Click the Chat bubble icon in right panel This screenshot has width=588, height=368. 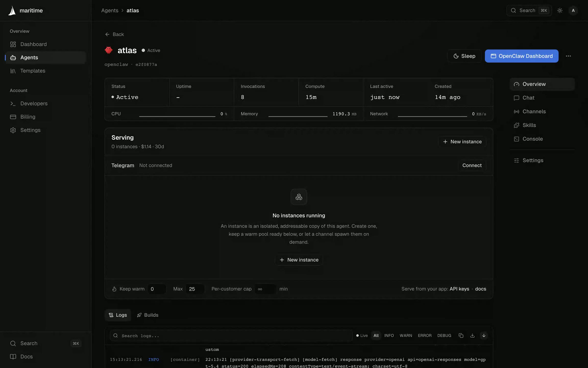click(517, 98)
